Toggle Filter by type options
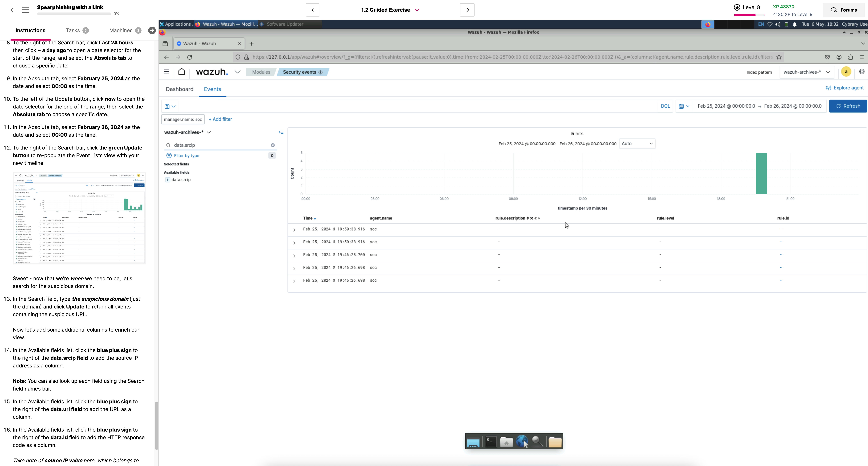The image size is (868, 466). click(186, 155)
